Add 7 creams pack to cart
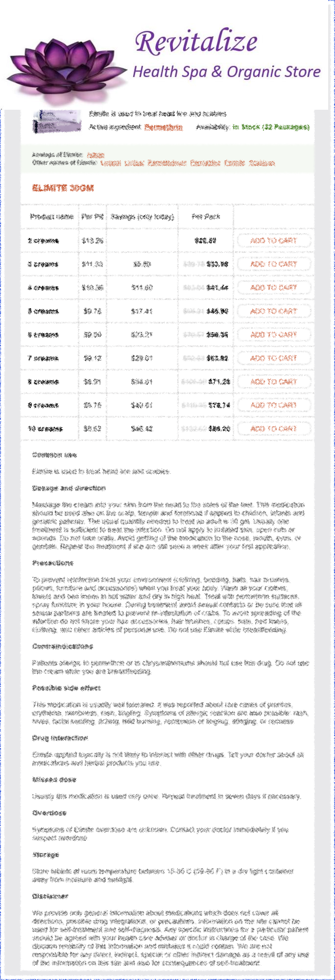 tap(274, 358)
